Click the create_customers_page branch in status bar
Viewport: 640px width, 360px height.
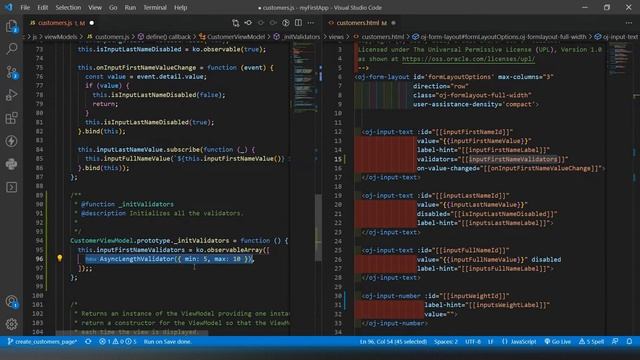42,342
